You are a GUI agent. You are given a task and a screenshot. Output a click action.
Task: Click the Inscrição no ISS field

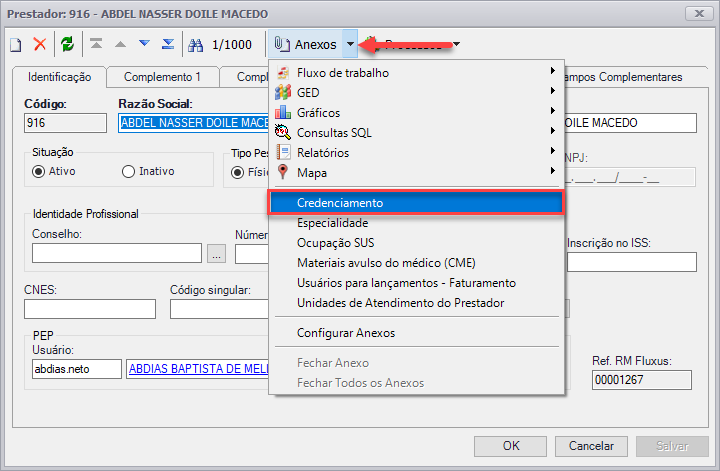pyautogui.click(x=632, y=262)
